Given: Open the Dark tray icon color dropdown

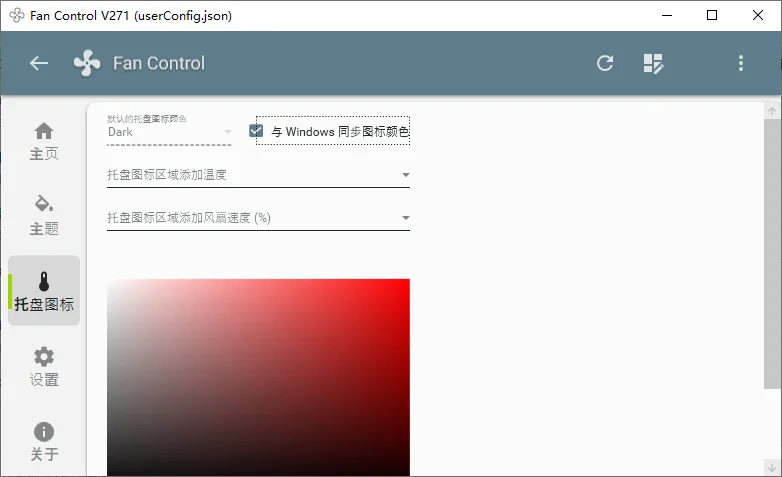Looking at the screenshot, I should 169,132.
